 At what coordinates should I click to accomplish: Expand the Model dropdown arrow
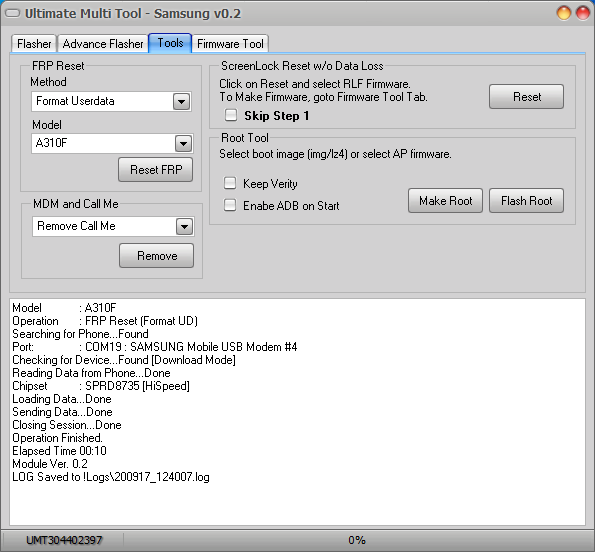point(183,143)
